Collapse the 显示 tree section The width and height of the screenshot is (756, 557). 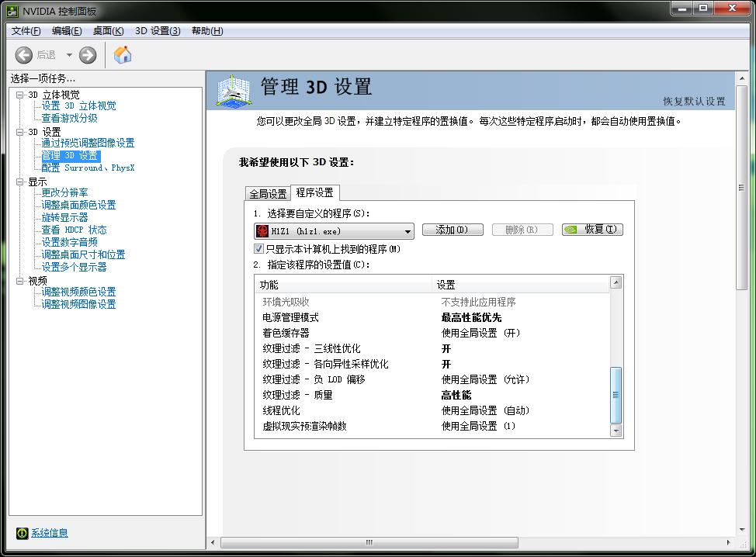click(20, 181)
